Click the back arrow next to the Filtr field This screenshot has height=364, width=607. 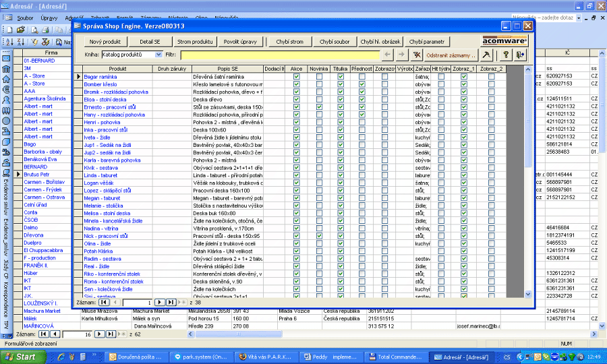click(x=388, y=55)
